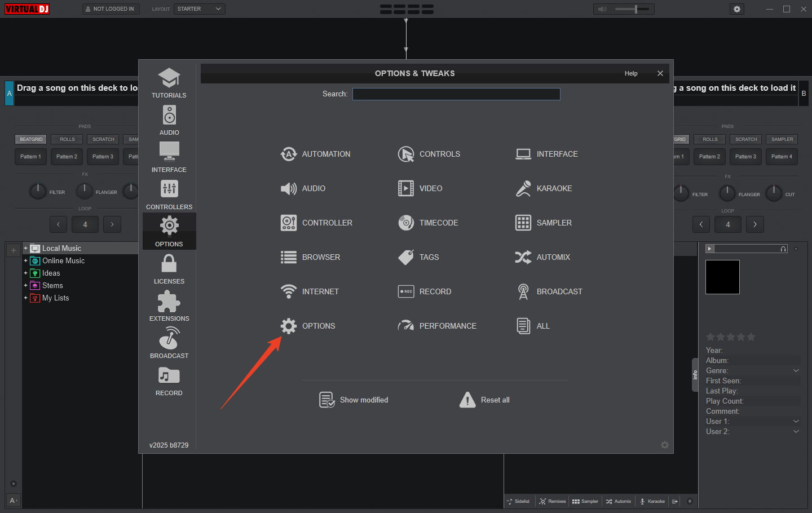812x513 pixels.
Task: Filter options by the Performance category
Action: point(437,326)
